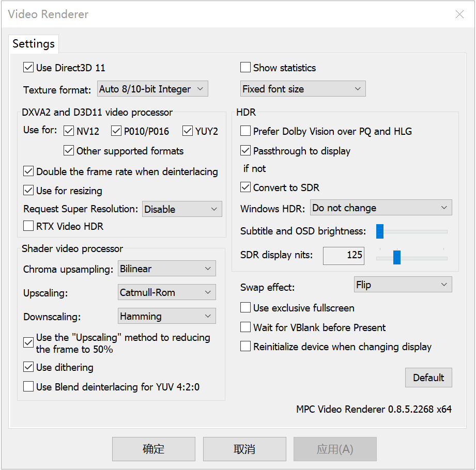Click the SDR display nits value field

coord(343,256)
